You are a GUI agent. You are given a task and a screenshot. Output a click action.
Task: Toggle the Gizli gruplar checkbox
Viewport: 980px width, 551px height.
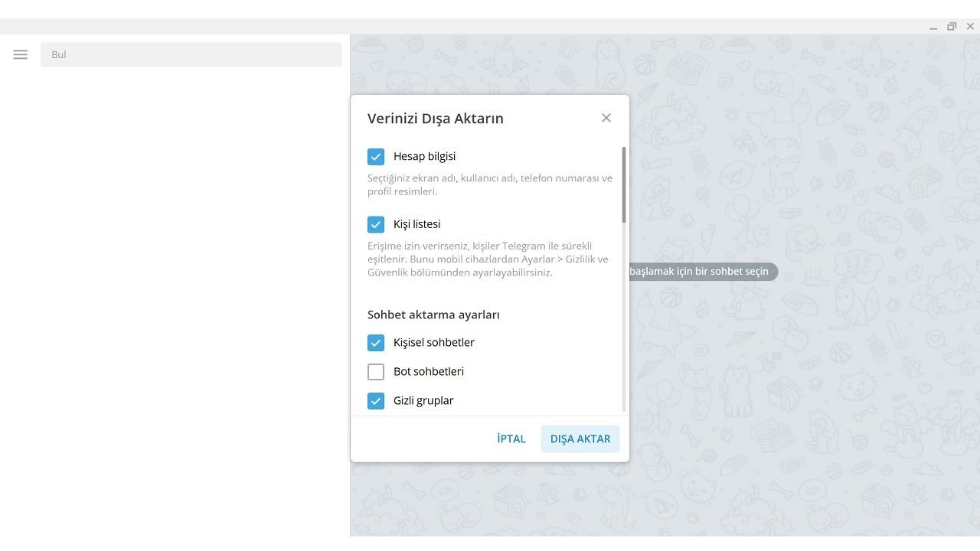(x=376, y=401)
